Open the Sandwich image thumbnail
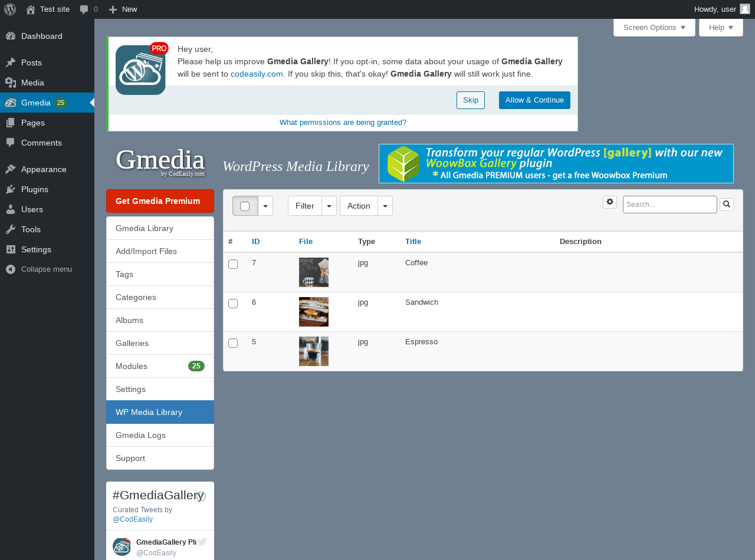The height and width of the screenshot is (560, 755). point(314,312)
